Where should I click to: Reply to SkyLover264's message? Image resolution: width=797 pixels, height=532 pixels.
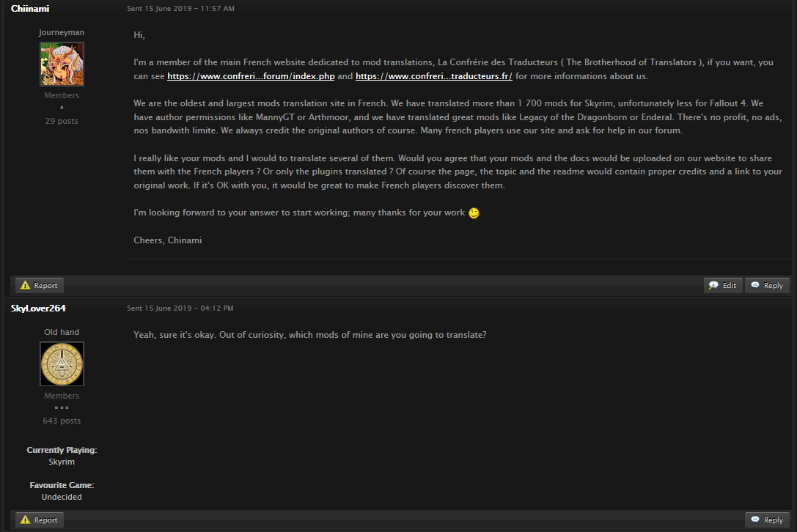pyautogui.click(x=767, y=520)
